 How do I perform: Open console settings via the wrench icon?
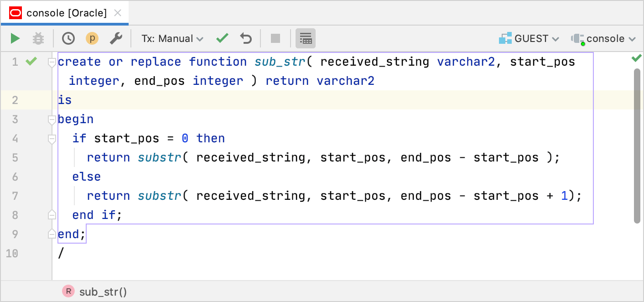116,38
